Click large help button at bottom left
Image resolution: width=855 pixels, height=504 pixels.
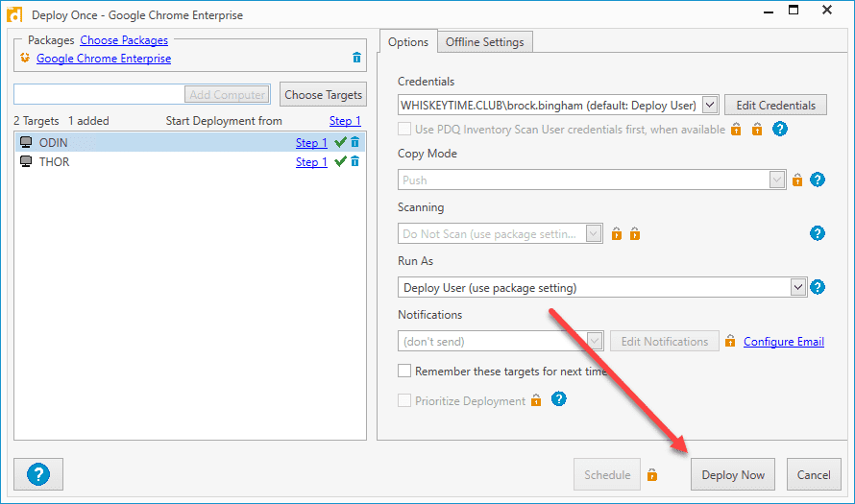click(x=38, y=474)
